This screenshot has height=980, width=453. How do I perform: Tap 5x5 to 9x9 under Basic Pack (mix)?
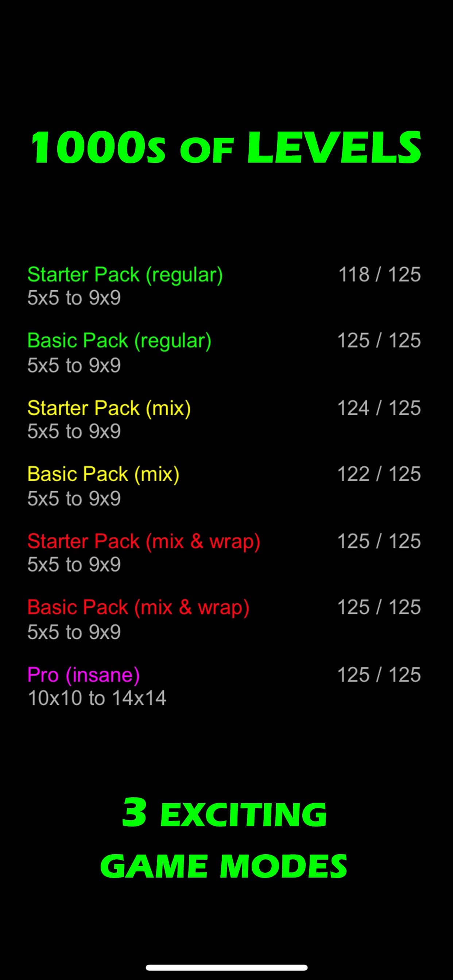pyautogui.click(x=74, y=498)
